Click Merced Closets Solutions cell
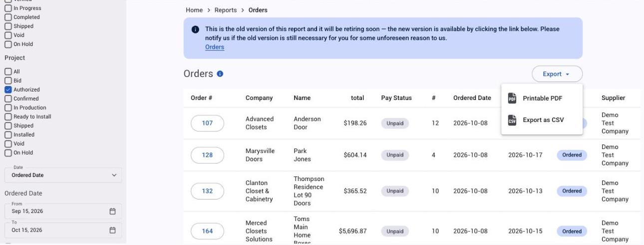 [x=259, y=231]
